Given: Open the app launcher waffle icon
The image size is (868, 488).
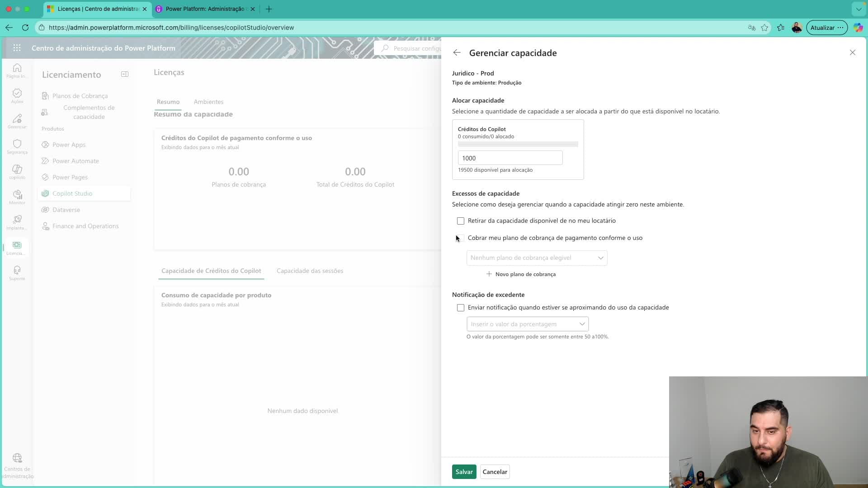Looking at the screenshot, I should tap(17, 47).
